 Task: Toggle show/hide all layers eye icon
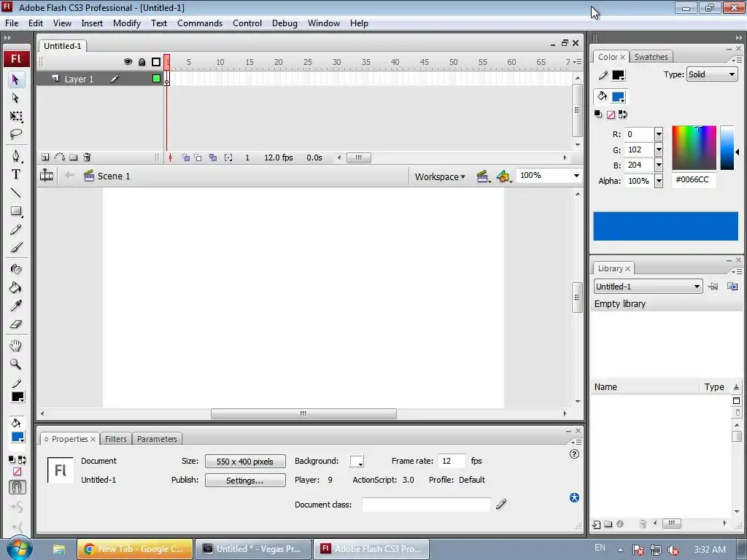click(x=128, y=62)
